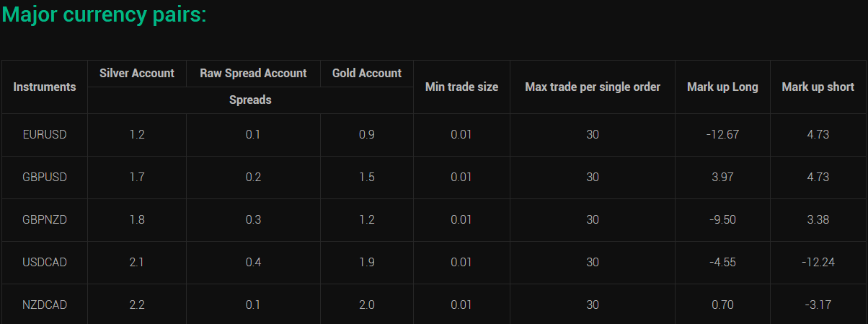Click the GBPNZD instrument cell

(45, 219)
